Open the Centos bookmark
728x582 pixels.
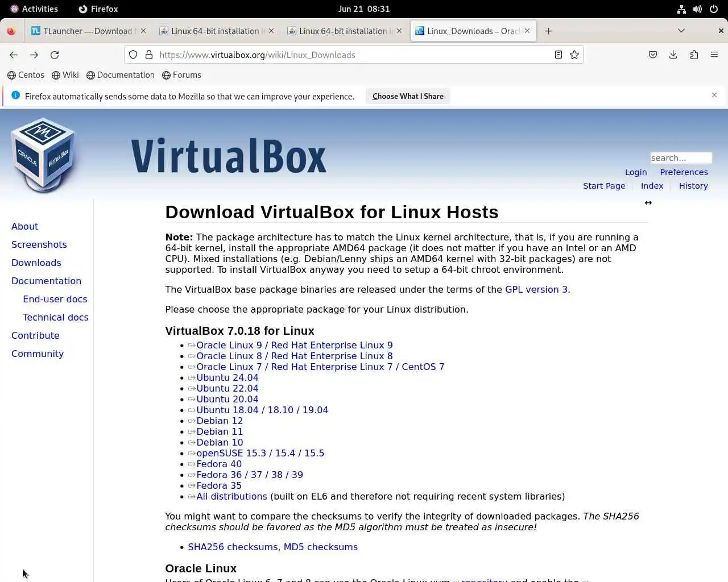(x=26, y=75)
